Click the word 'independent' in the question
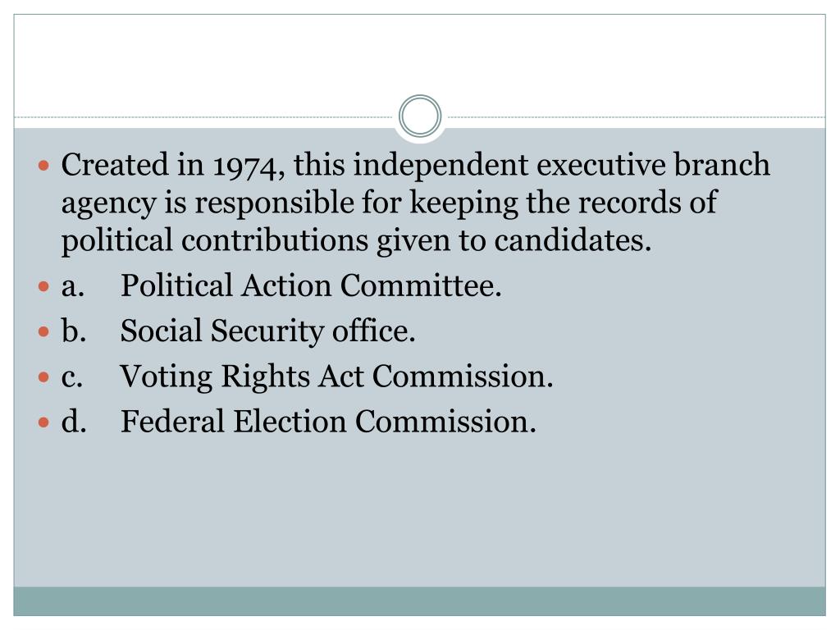840x630 pixels. pos(441,164)
